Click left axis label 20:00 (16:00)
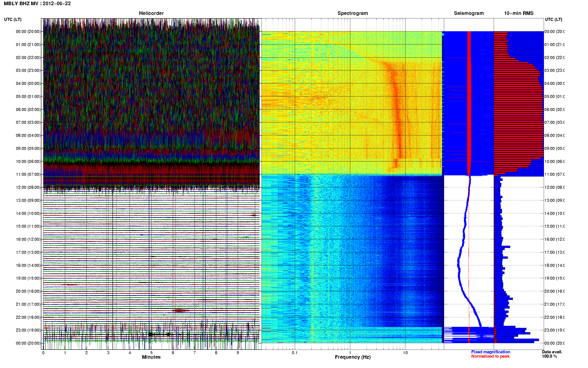The image size is (588, 368). 28,291
